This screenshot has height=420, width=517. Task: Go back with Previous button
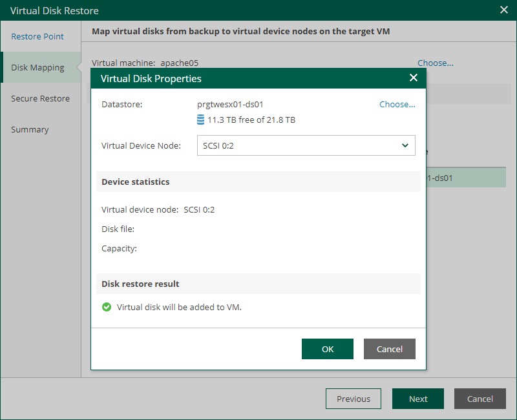point(353,399)
